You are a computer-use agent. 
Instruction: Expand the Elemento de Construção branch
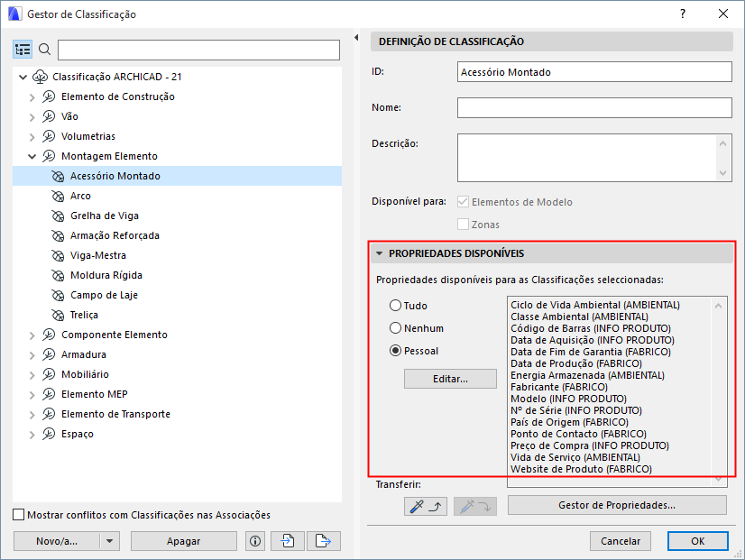32,97
